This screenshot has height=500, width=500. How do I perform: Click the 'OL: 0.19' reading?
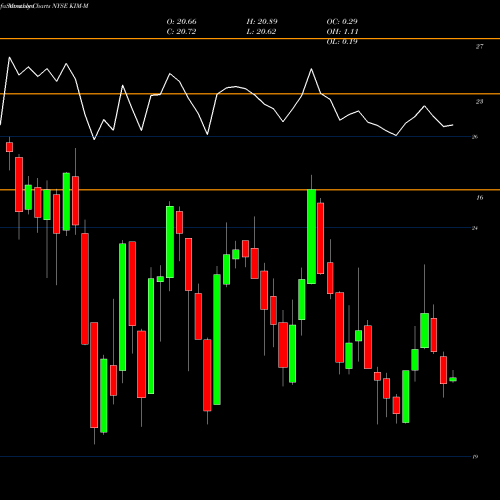[342, 42]
